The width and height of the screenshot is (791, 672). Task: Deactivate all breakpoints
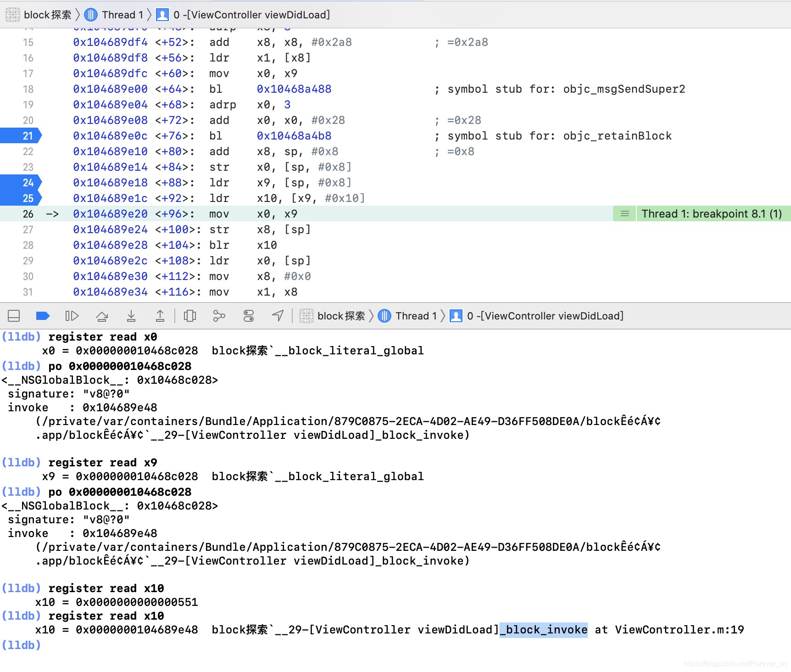(x=43, y=316)
